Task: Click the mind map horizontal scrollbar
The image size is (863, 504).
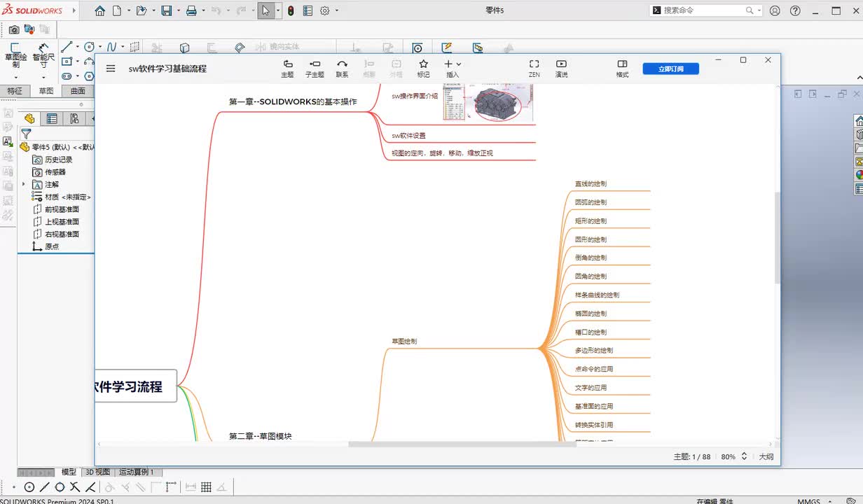Action: click(462, 444)
